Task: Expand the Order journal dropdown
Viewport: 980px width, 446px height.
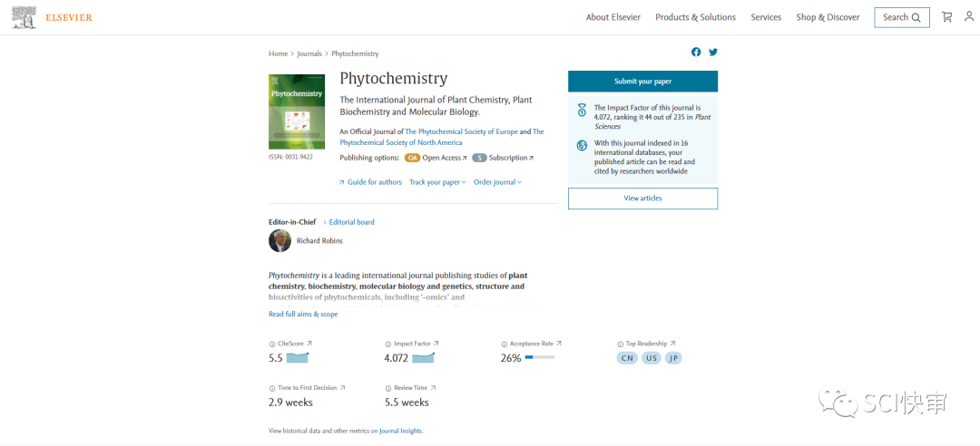Action: point(497,182)
